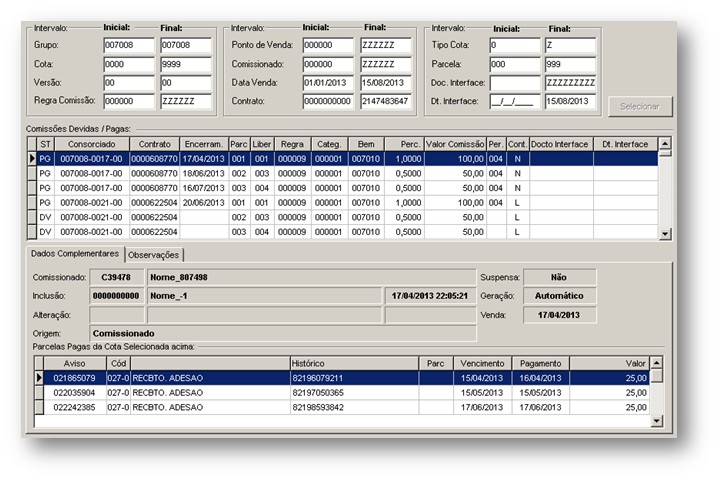Click Comissionado name Nome_807498
The height and width of the screenshot is (480, 719).
[x=311, y=277]
